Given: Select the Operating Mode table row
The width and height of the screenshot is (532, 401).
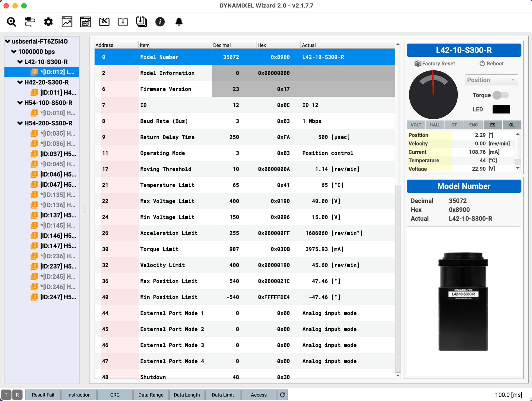Looking at the screenshot, I should pos(244,153).
